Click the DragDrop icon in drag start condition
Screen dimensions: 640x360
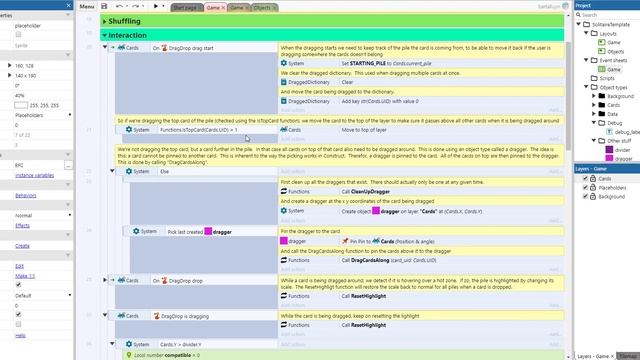(164, 48)
